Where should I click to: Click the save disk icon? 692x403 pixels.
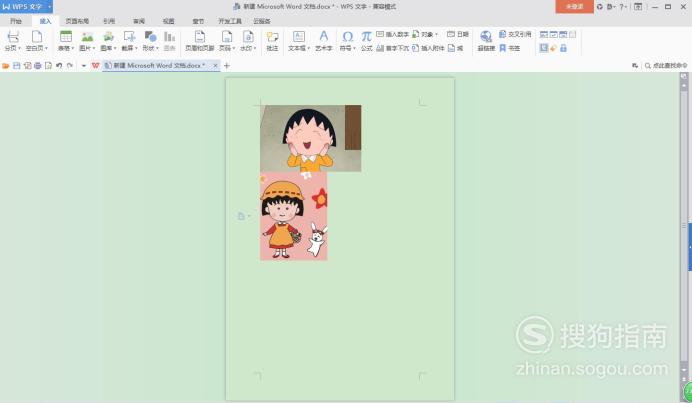tap(17, 66)
